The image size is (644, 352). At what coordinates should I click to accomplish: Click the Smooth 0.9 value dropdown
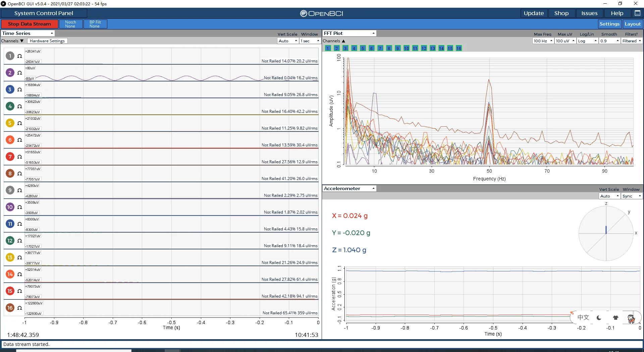point(609,41)
